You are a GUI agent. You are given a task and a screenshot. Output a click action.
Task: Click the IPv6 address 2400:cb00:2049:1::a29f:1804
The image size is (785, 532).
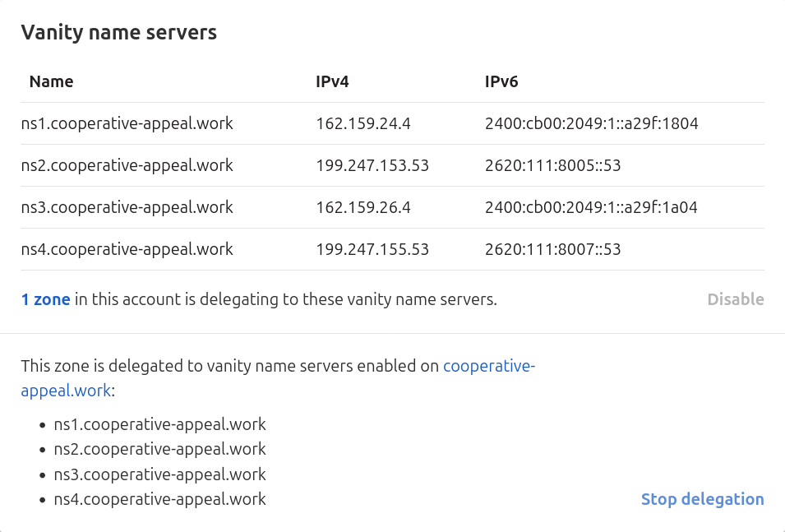coord(592,123)
